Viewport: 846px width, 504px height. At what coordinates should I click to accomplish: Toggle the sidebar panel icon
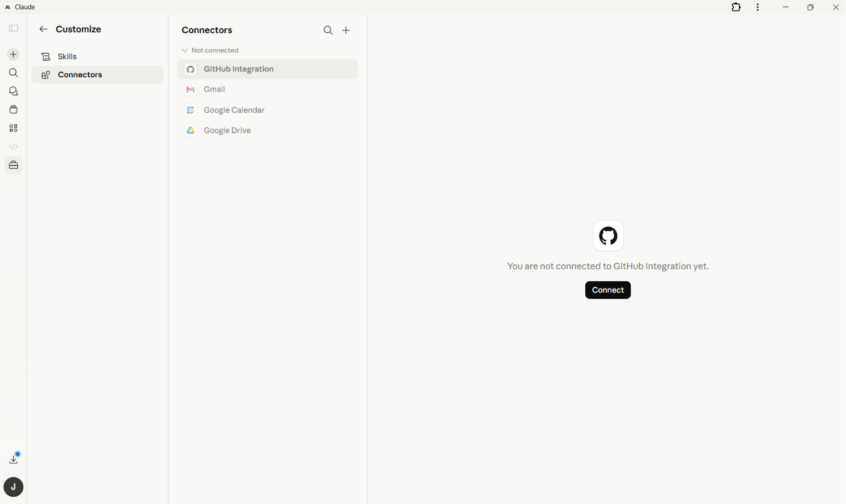[x=14, y=28]
